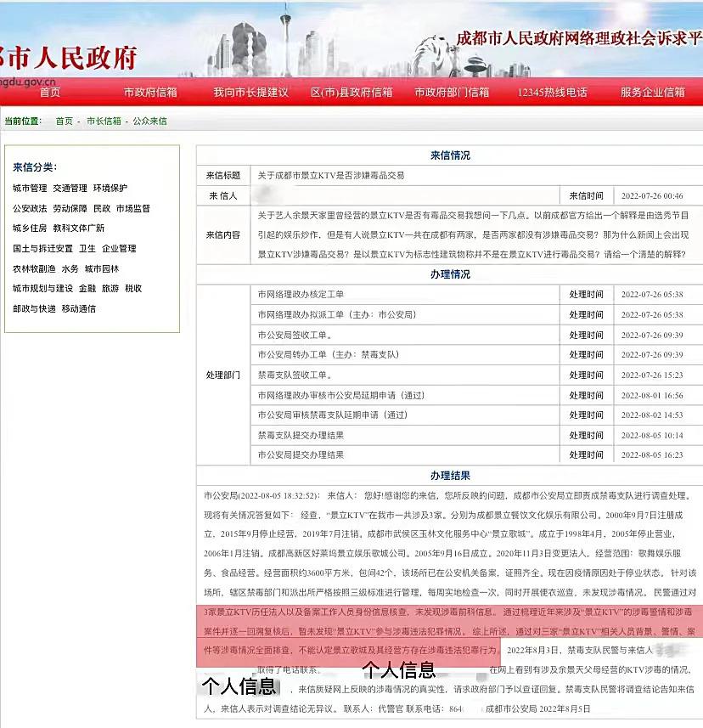The height and width of the screenshot is (728, 703).
Task: Open 12345热线电话 menu item
Action: coord(552,92)
